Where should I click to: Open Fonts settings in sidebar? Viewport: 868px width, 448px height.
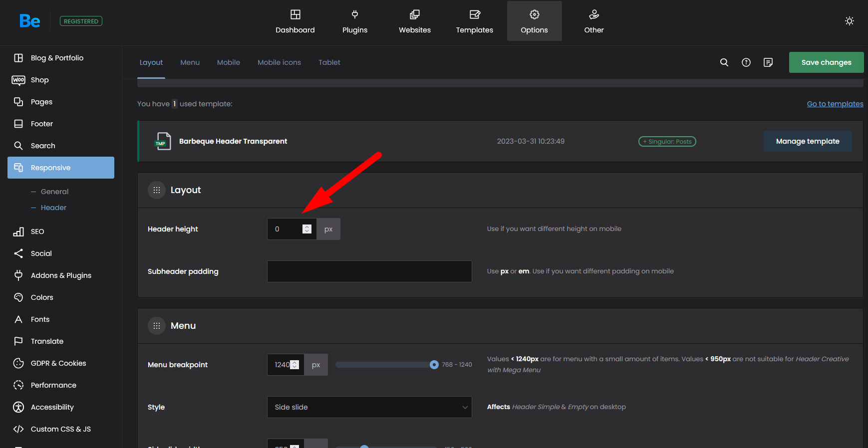(61, 319)
